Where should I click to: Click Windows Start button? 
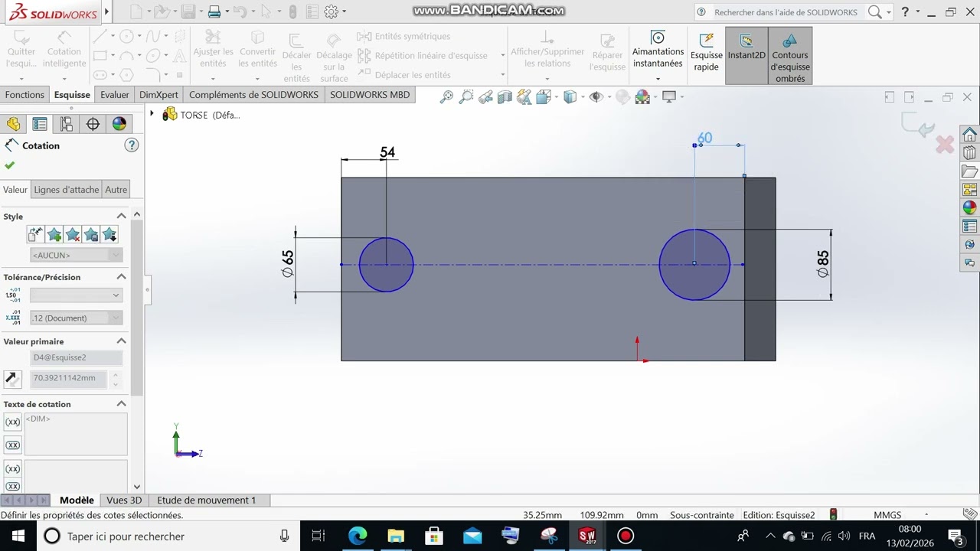17,536
